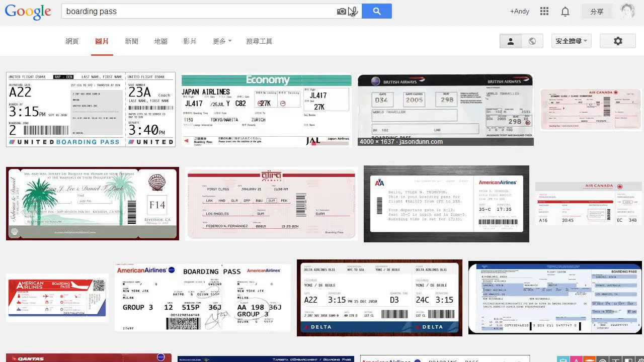The height and width of the screenshot is (362, 644).
Task: Open the palm tree wedding invitation image
Action: (93, 204)
